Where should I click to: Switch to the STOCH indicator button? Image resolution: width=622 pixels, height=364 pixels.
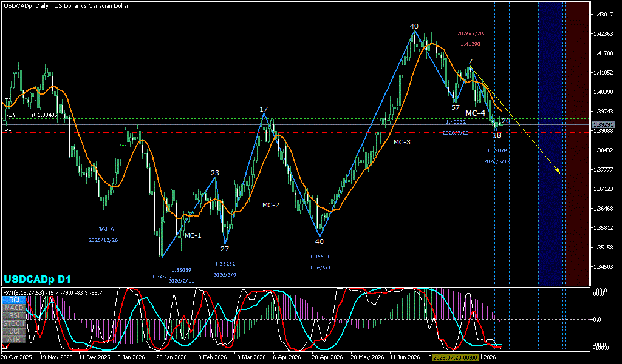[x=15, y=323]
